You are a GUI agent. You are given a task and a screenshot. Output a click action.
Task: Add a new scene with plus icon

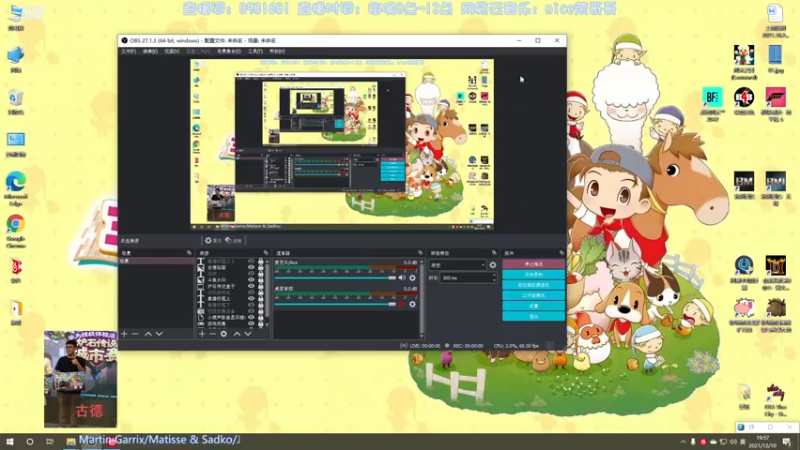(124, 334)
